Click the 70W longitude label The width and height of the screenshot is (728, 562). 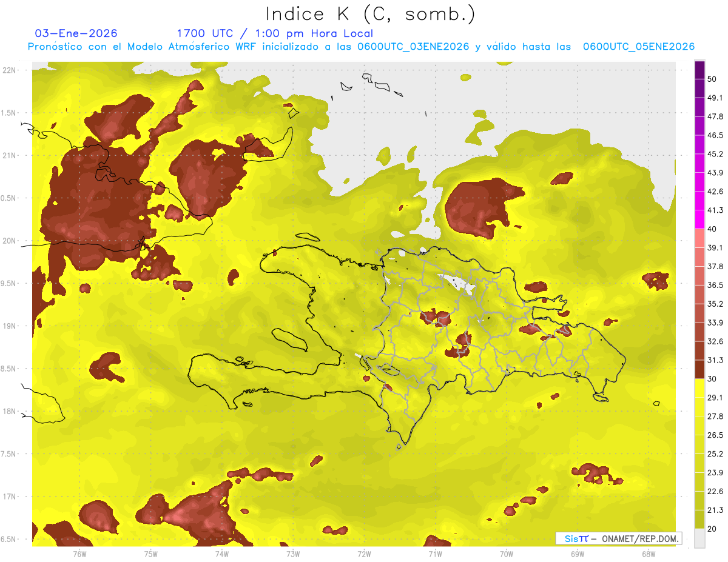pos(507,554)
